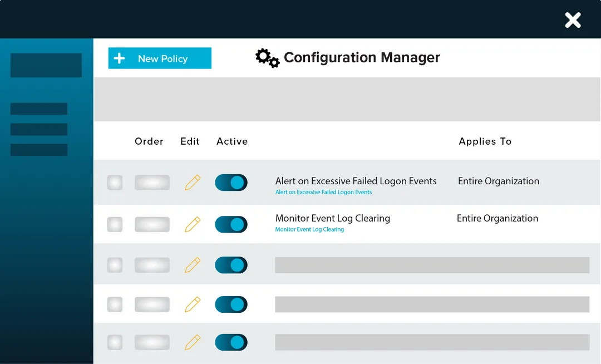
Task: Click Entire Organization in the Event Log Clearing row
Action: tap(497, 218)
